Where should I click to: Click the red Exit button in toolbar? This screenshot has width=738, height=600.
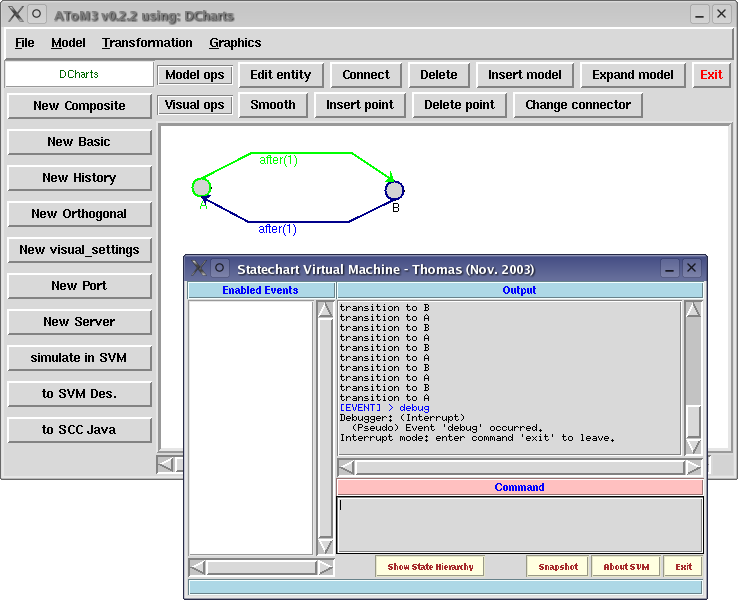point(711,75)
